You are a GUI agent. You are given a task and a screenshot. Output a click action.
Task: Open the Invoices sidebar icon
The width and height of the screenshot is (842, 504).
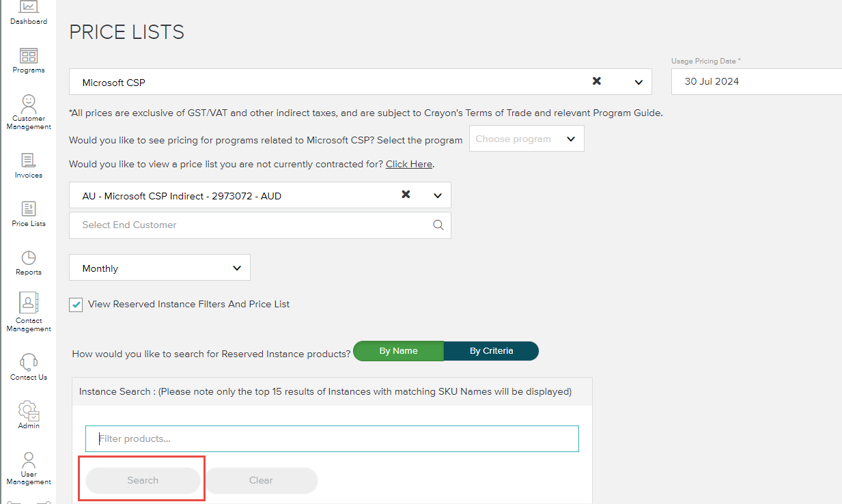[x=29, y=161]
